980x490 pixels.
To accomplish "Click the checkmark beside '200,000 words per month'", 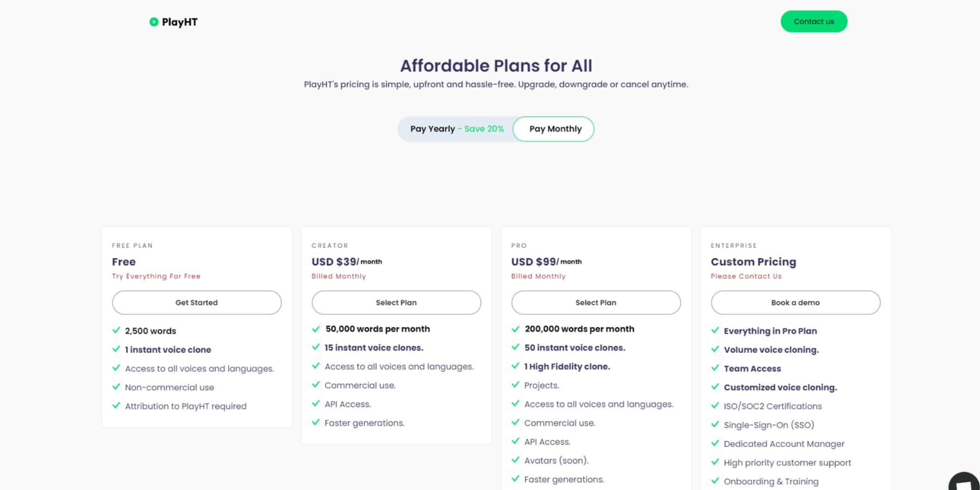I will [515, 328].
